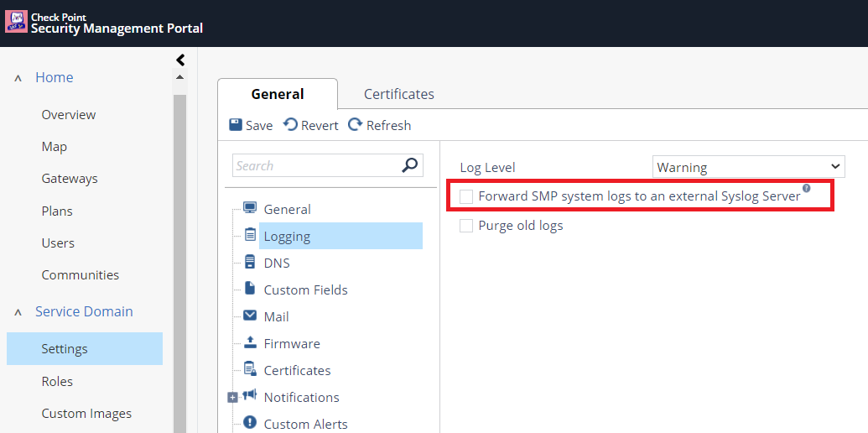Collapse the Service Domain section caret
The image size is (868, 433).
(18, 313)
